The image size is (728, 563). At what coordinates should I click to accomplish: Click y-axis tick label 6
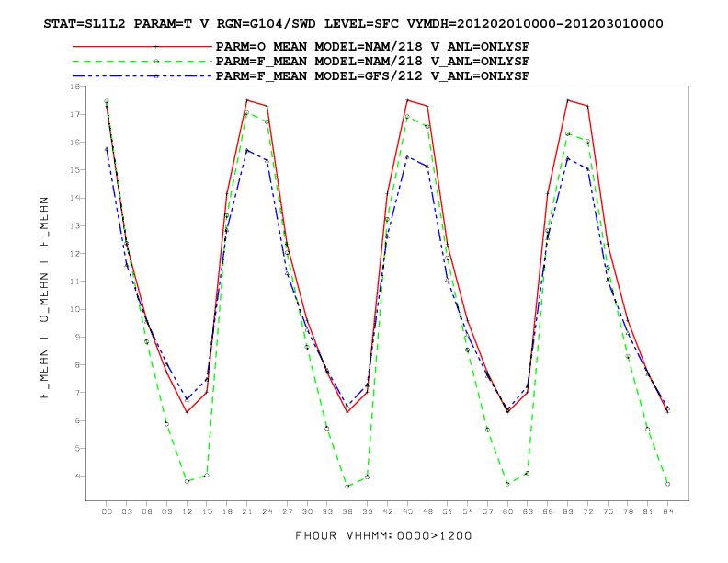point(77,420)
